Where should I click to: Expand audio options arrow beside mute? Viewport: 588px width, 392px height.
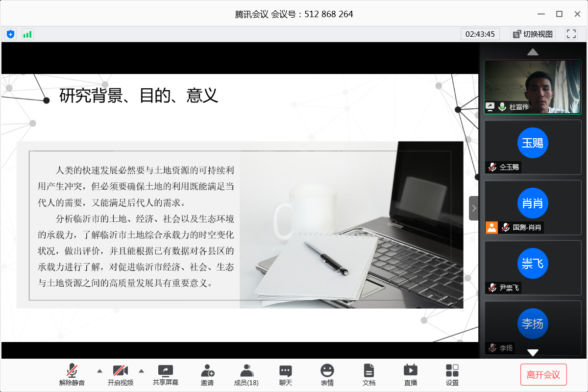click(99, 370)
